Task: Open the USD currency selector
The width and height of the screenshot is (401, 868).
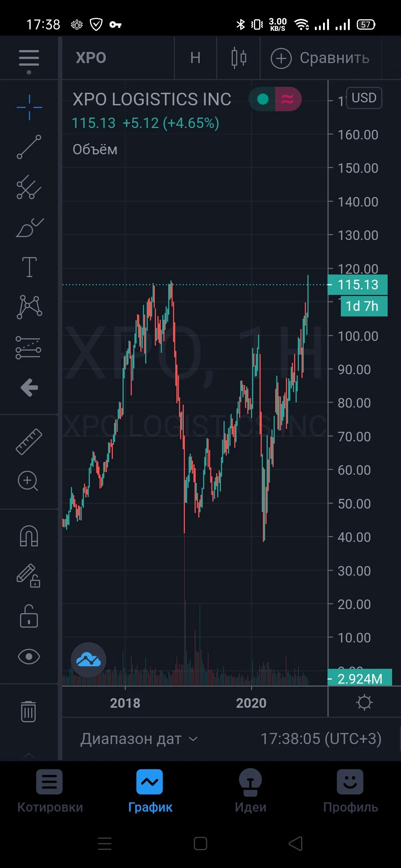Action: click(x=364, y=98)
